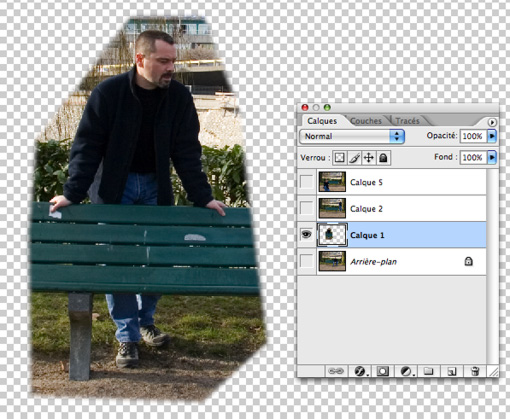Click the Arrière-plan layer lock icon
This screenshot has height=419, width=510.
[x=468, y=261]
